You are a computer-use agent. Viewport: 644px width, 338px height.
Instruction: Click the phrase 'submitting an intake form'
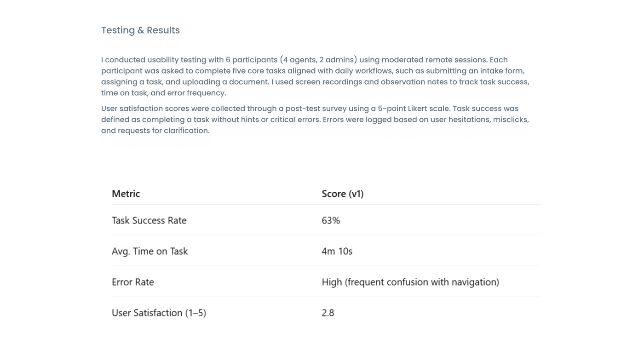[475, 71]
